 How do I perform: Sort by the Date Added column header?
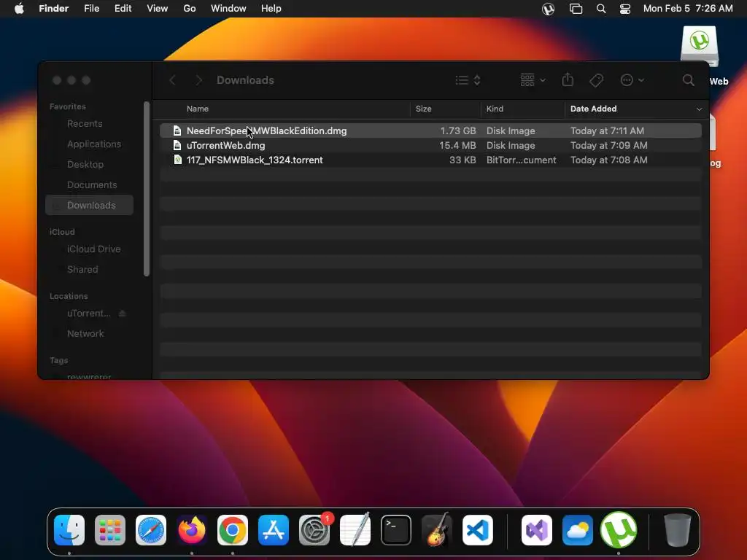[594, 109]
